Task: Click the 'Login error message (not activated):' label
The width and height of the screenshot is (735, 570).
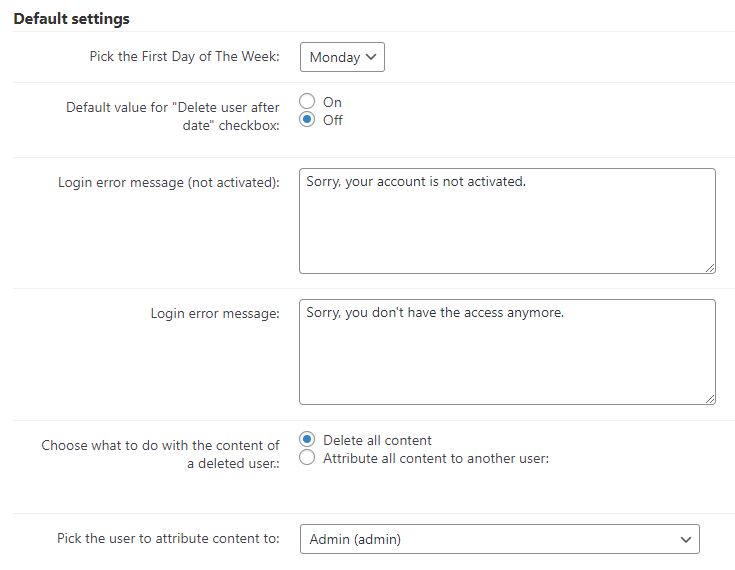Action: (169, 182)
